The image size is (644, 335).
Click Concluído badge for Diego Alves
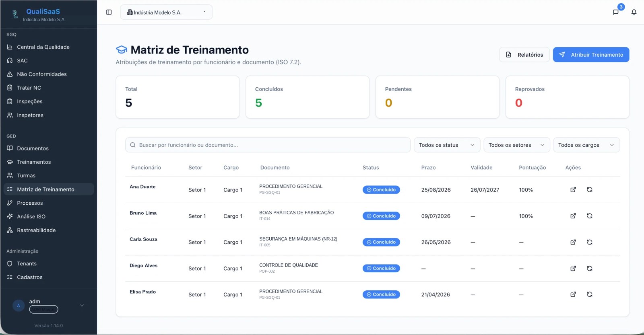381,268
